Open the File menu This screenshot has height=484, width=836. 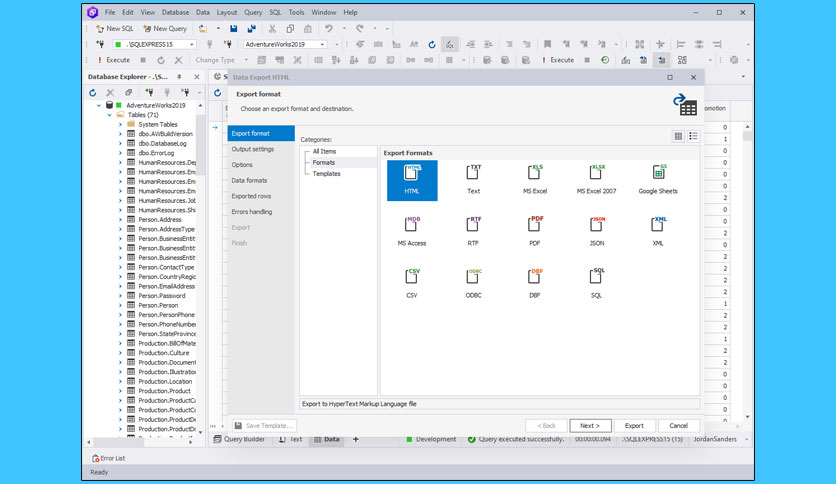tap(110, 12)
